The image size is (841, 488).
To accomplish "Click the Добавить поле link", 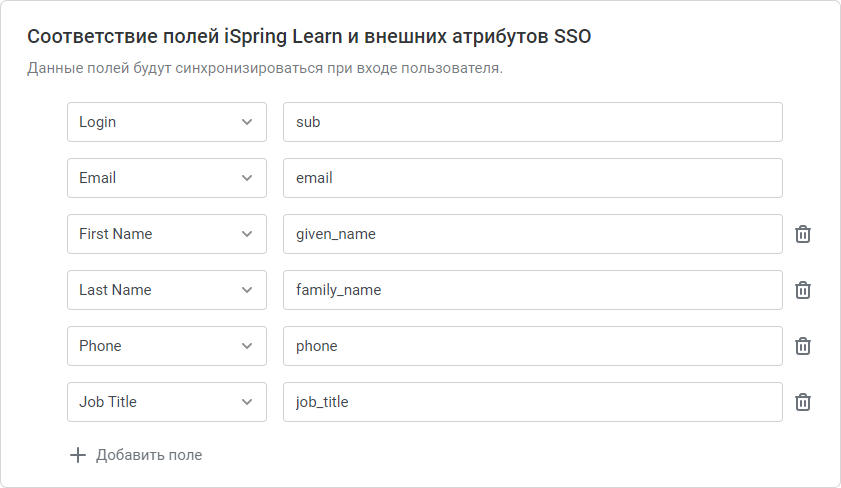I will coord(149,455).
